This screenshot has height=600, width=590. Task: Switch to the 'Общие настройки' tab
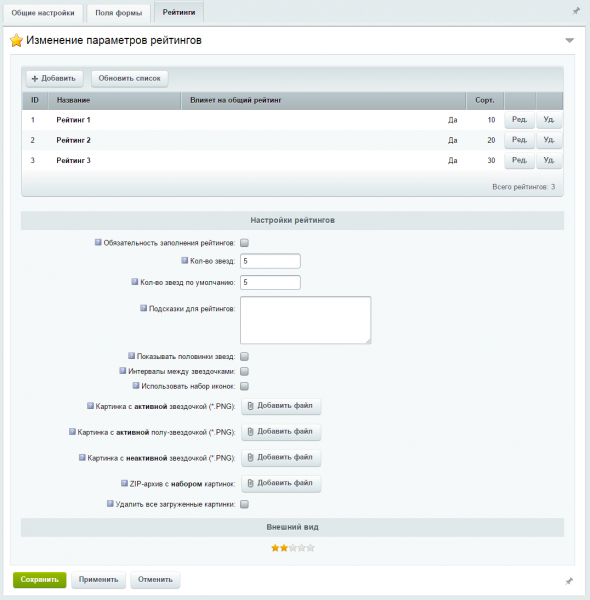pos(43,13)
